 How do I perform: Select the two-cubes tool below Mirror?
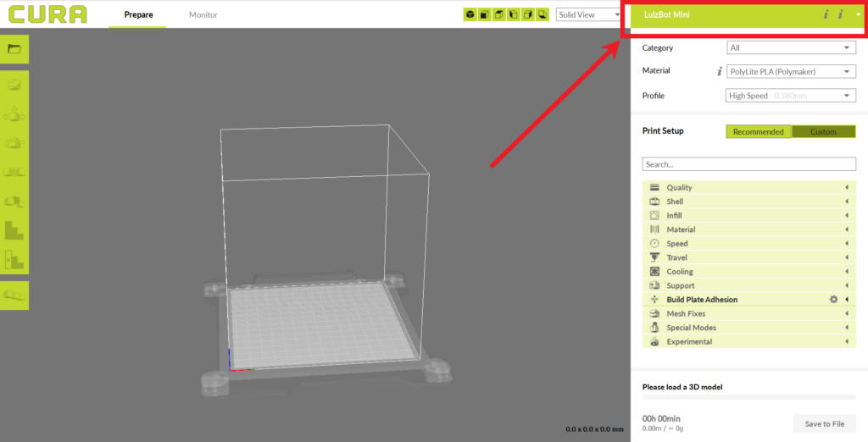(x=14, y=202)
